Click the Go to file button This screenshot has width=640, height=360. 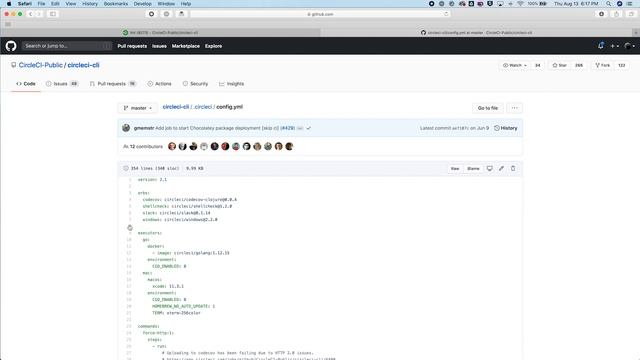pos(488,108)
